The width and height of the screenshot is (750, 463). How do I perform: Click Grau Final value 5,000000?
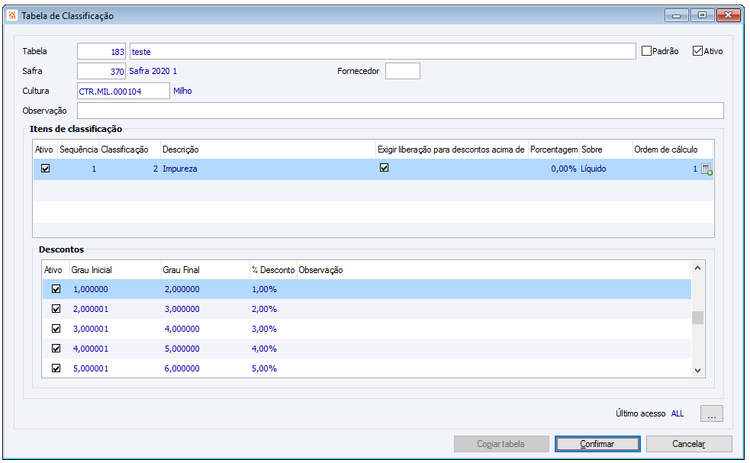click(182, 349)
